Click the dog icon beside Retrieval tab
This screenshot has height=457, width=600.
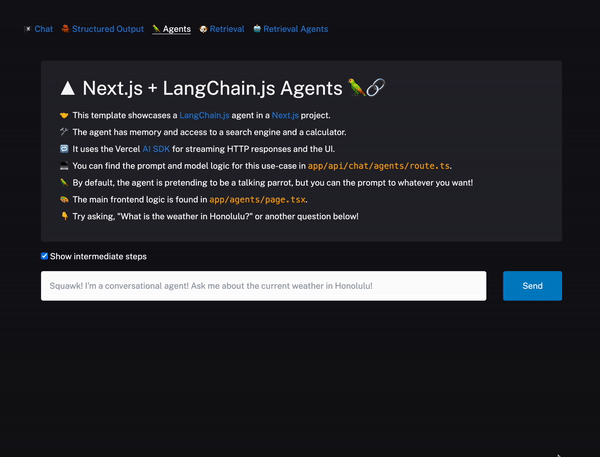(x=203, y=29)
